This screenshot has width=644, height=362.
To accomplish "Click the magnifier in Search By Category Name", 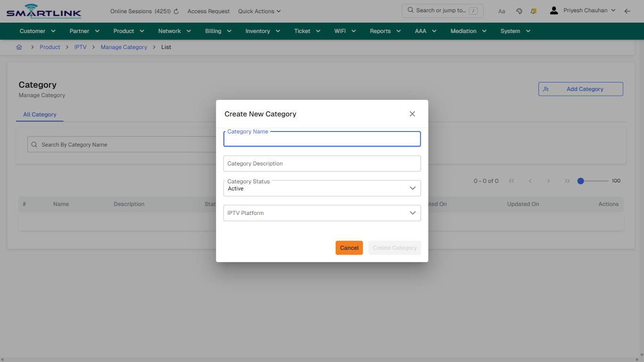I will coord(33,144).
